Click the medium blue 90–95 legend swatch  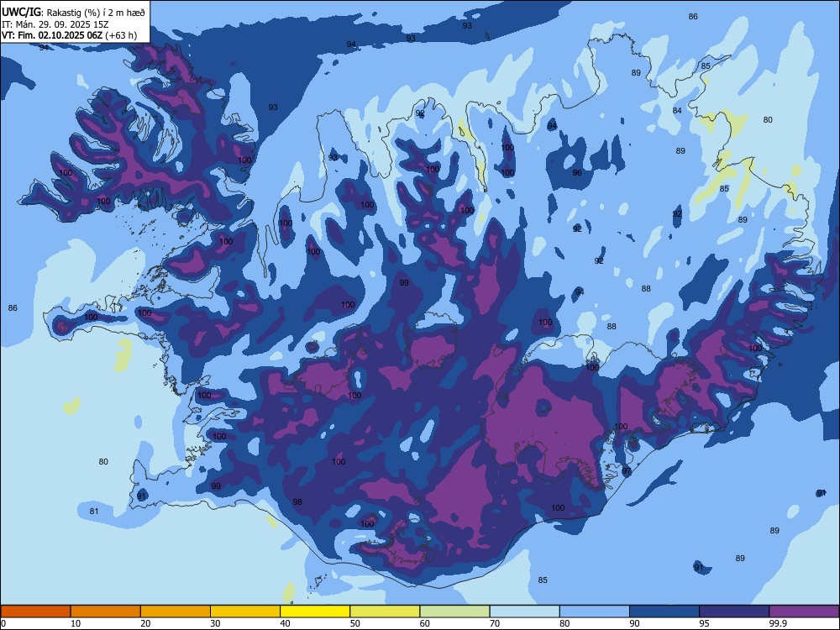pos(664,612)
